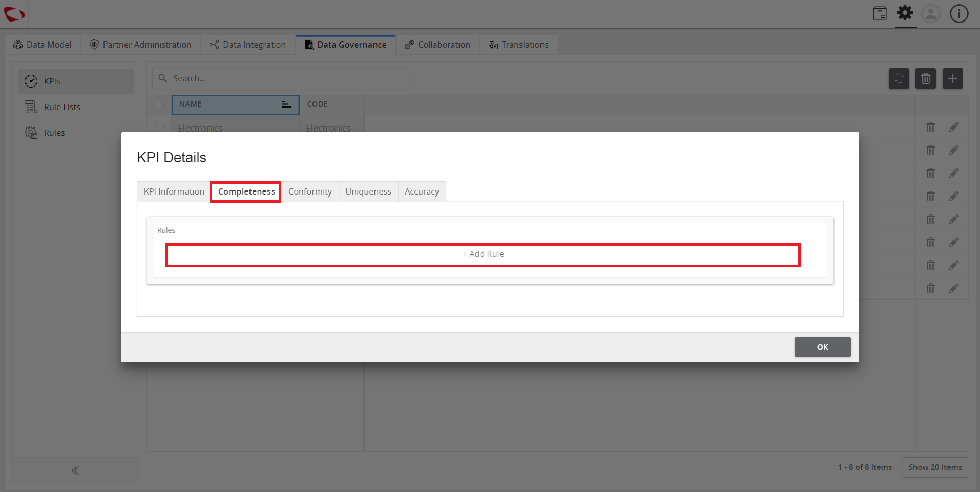Collapse the sidebar with the double chevron
This screenshot has width=980, height=492.
(75, 470)
